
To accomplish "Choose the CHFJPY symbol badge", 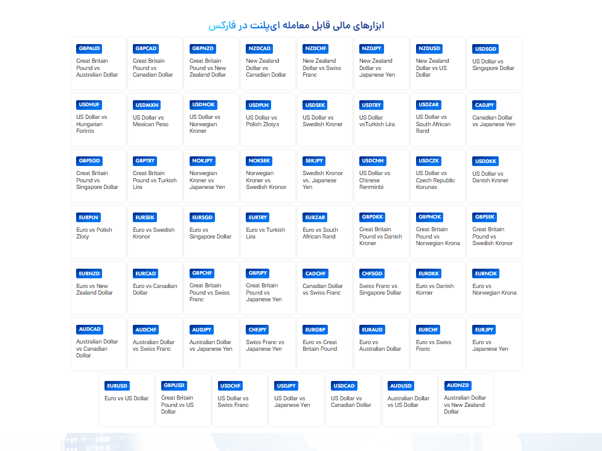I will tap(258, 329).
